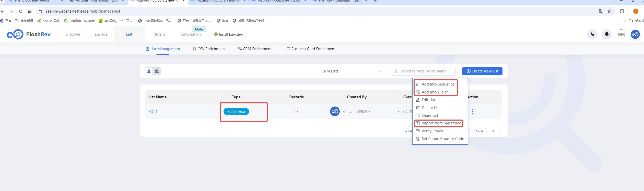Click Create New List button
This screenshot has height=191, width=644.
(482, 71)
